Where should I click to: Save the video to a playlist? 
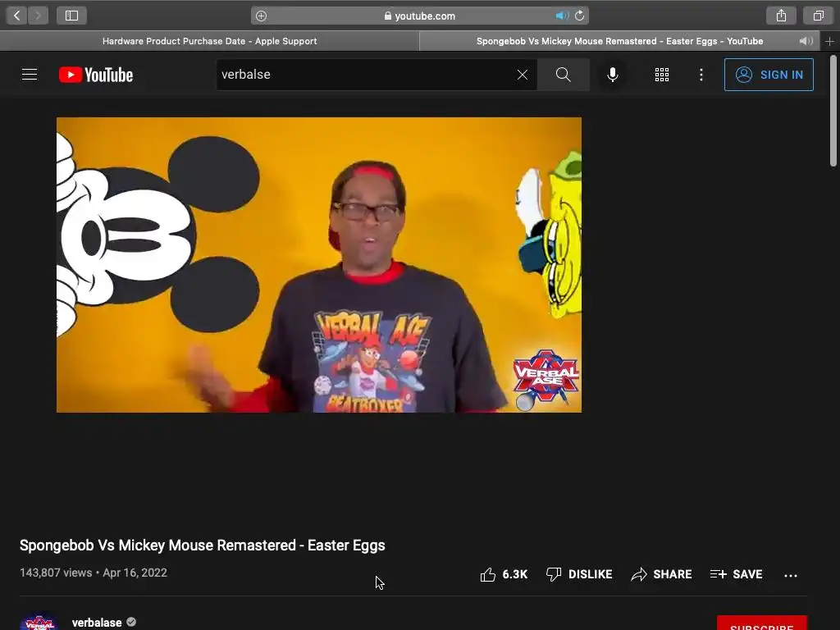[736, 574]
